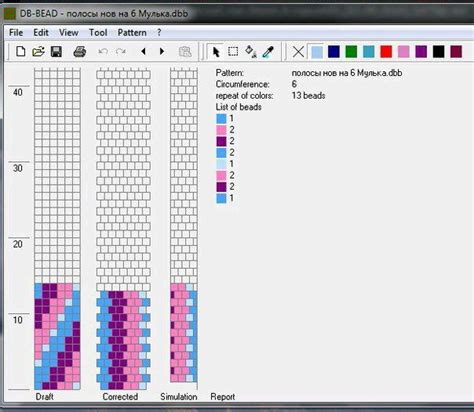Open the ? help menu
The width and height of the screenshot is (474, 412).
click(x=159, y=33)
